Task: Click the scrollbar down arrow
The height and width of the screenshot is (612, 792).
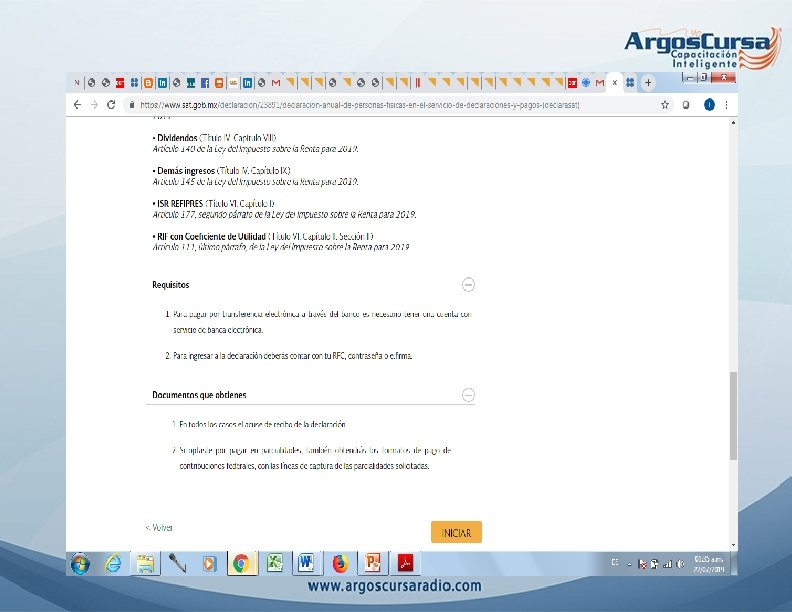Action: (x=733, y=545)
